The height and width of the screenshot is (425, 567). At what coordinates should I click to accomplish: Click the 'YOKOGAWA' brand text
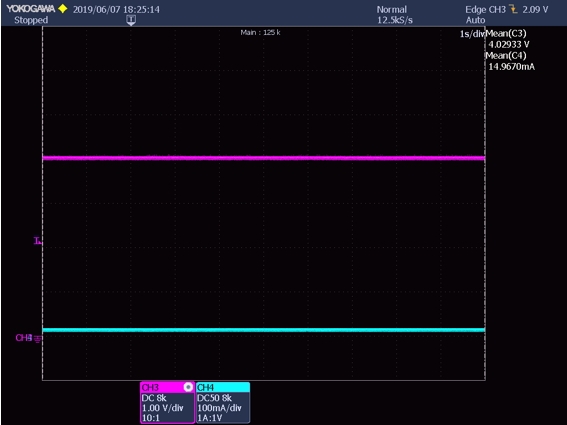click(31, 9)
